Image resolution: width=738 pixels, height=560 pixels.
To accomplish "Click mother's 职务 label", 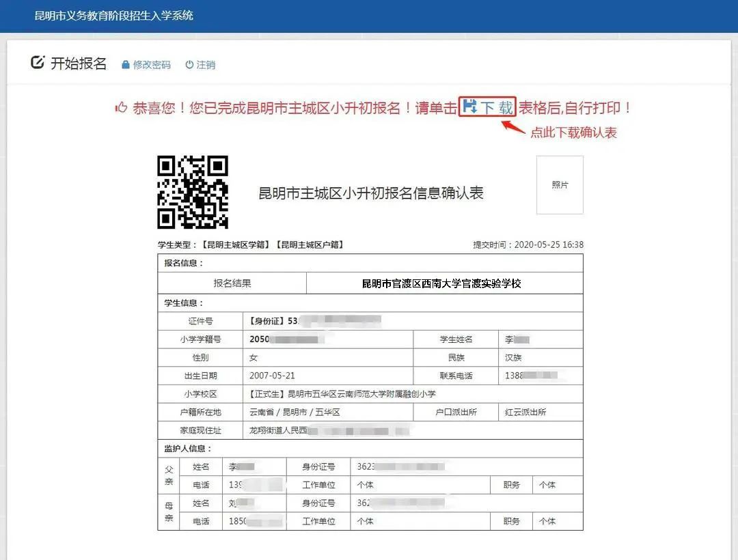I will (x=511, y=521).
